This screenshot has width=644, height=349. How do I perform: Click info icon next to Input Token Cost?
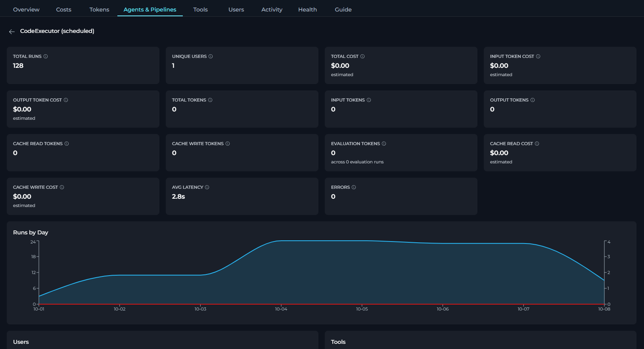point(538,56)
